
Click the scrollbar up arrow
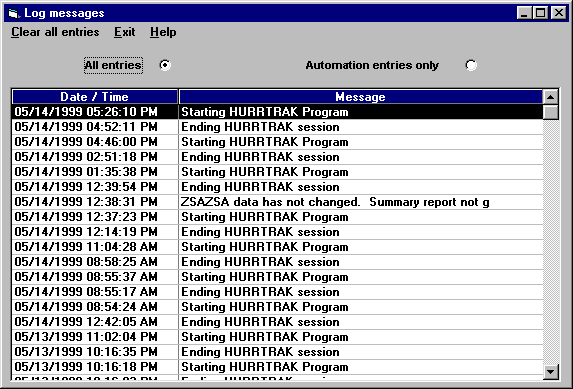(550, 97)
